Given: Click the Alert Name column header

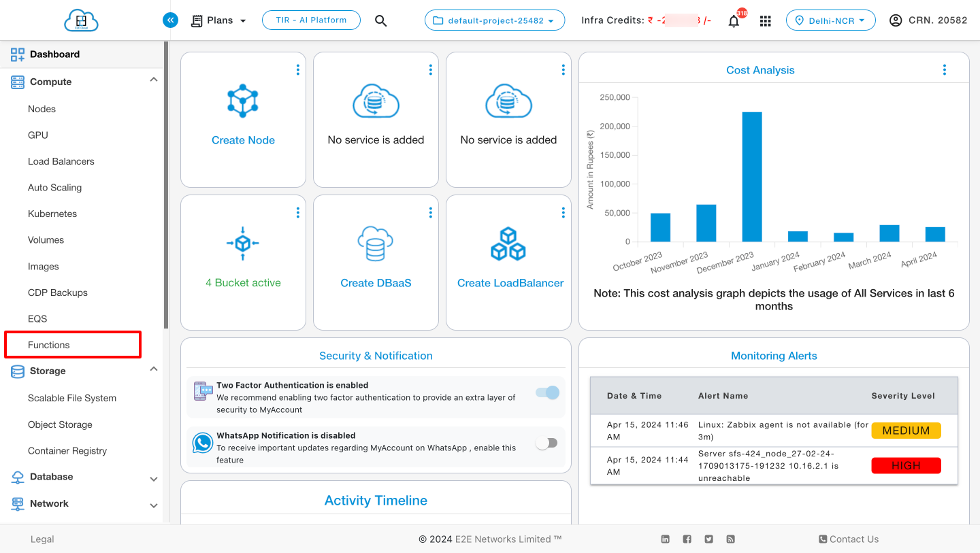Looking at the screenshot, I should (x=723, y=396).
